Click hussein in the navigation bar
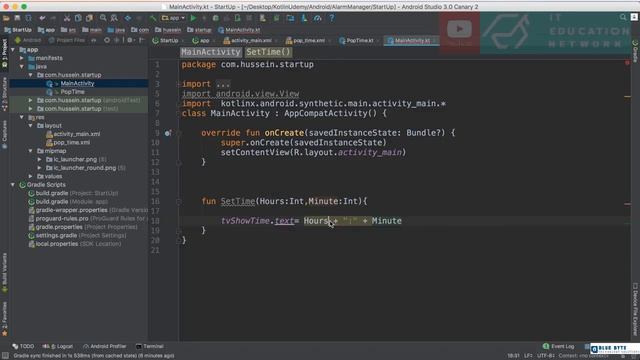640x360 pixels. tap(168, 30)
